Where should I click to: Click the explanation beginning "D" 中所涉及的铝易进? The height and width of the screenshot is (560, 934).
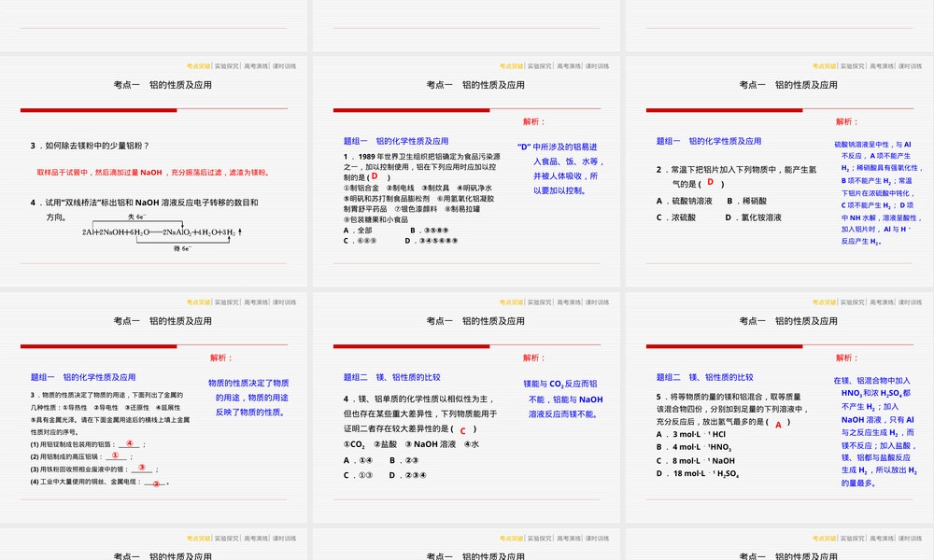tap(560, 168)
